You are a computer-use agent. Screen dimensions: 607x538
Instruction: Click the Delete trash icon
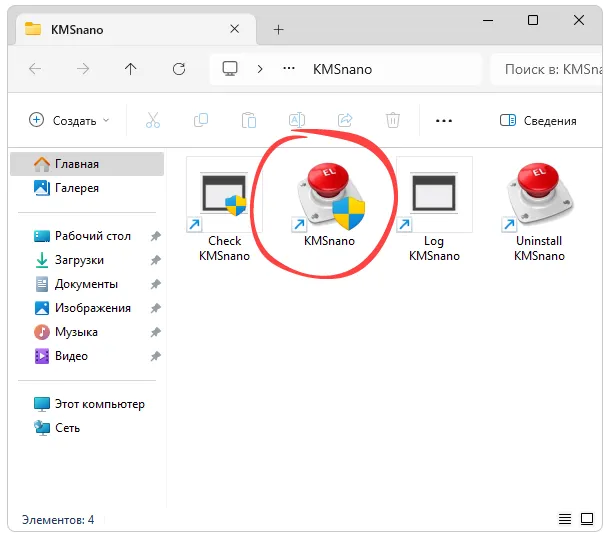tap(393, 120)
